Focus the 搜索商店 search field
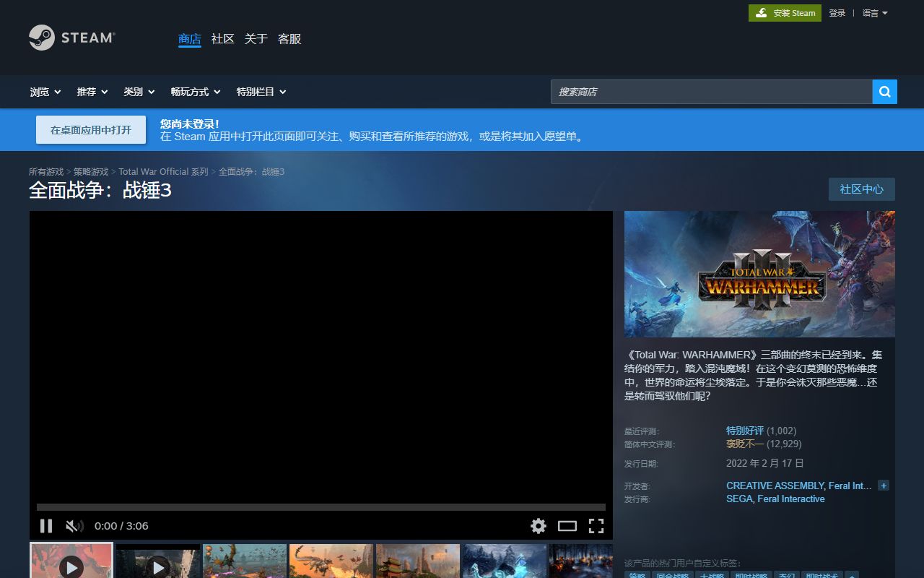 point(712,92)
